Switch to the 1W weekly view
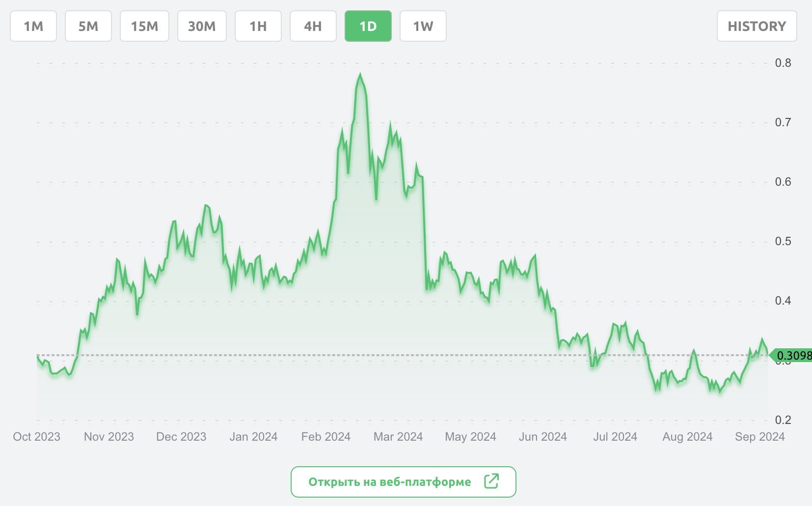 click(423, 26)
